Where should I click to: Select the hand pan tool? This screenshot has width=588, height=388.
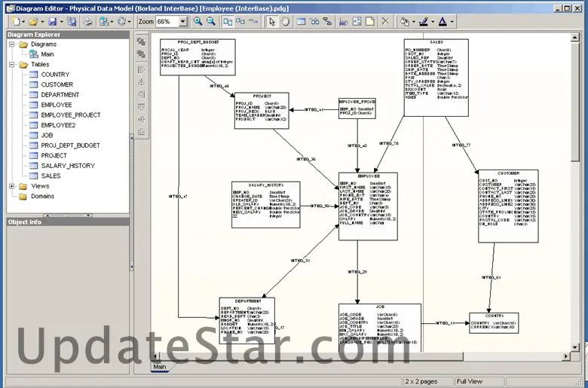coord(286,21)
